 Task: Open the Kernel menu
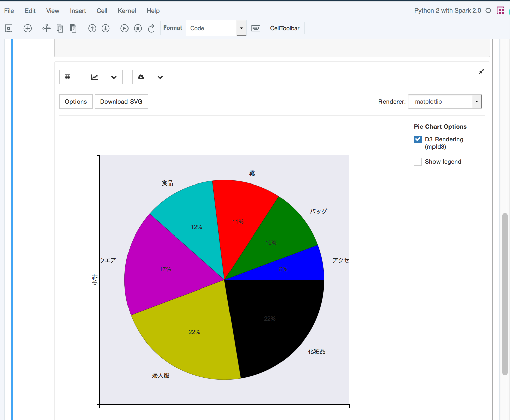126,10
